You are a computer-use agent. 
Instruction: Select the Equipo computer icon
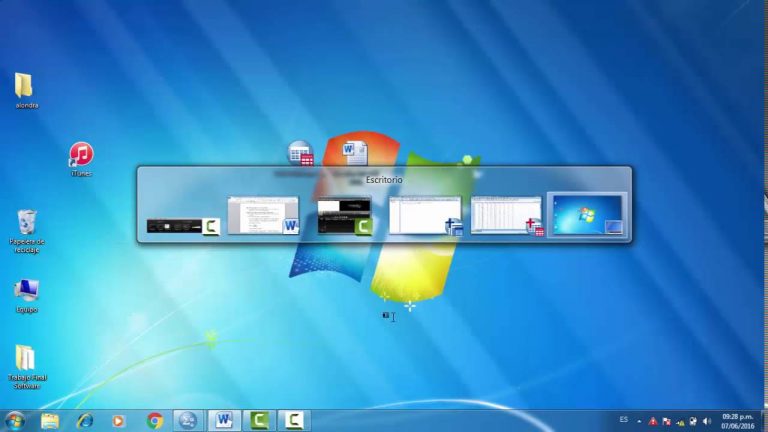point(26,295)
